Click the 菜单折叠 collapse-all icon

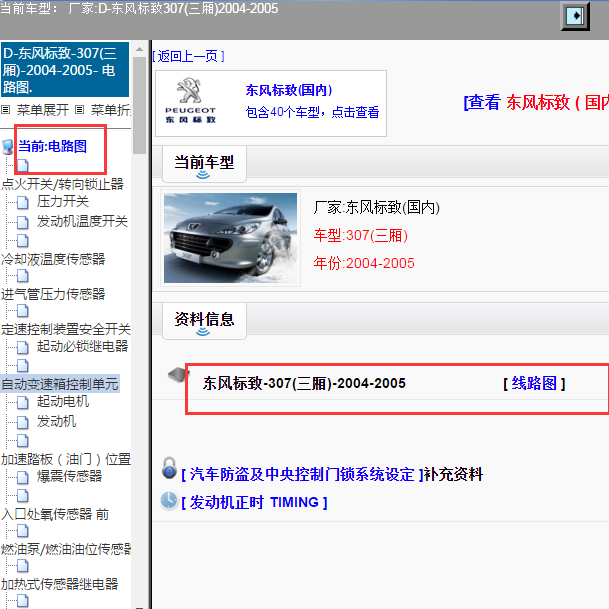pos(79,110)
